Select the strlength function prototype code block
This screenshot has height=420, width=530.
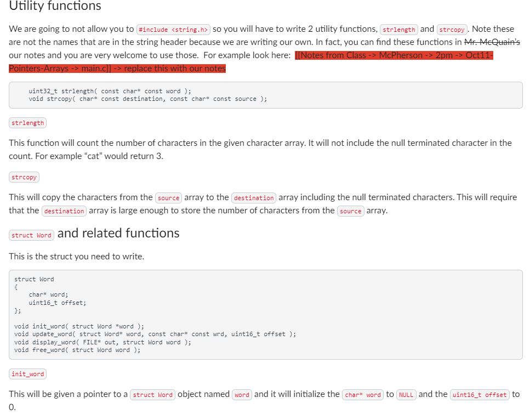pyautogui.click(x=266, y=95)
